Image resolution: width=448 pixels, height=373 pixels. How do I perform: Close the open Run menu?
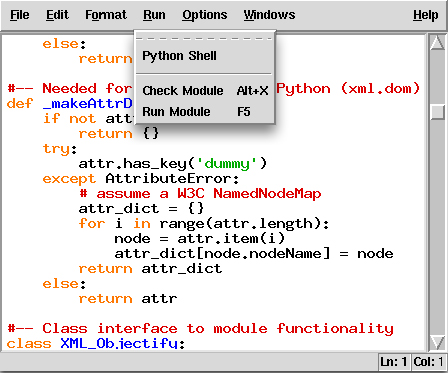[x=154, y=15]
